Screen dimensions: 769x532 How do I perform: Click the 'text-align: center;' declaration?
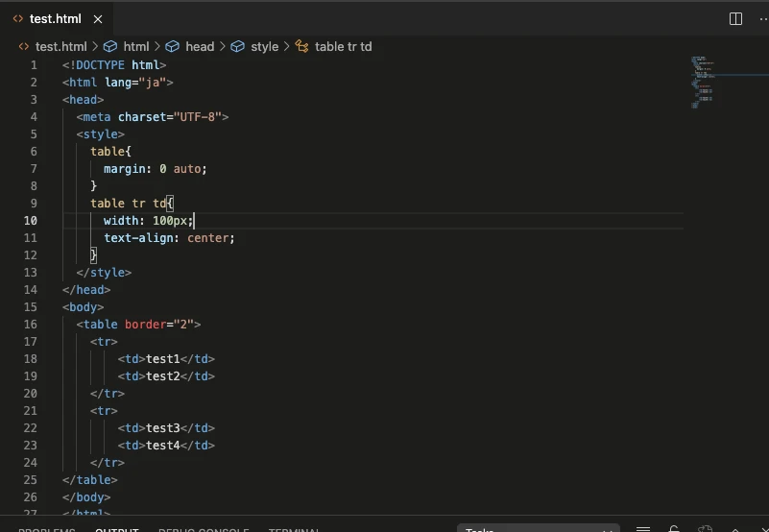tap(169, 238)
